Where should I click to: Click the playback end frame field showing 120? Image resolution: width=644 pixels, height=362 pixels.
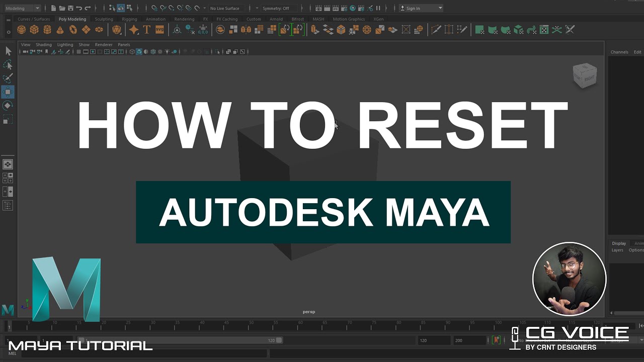point(434,340)
